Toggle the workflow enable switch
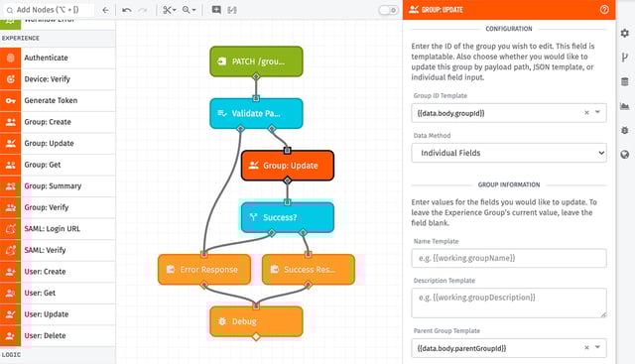635x364 pixels. point(388,10)
